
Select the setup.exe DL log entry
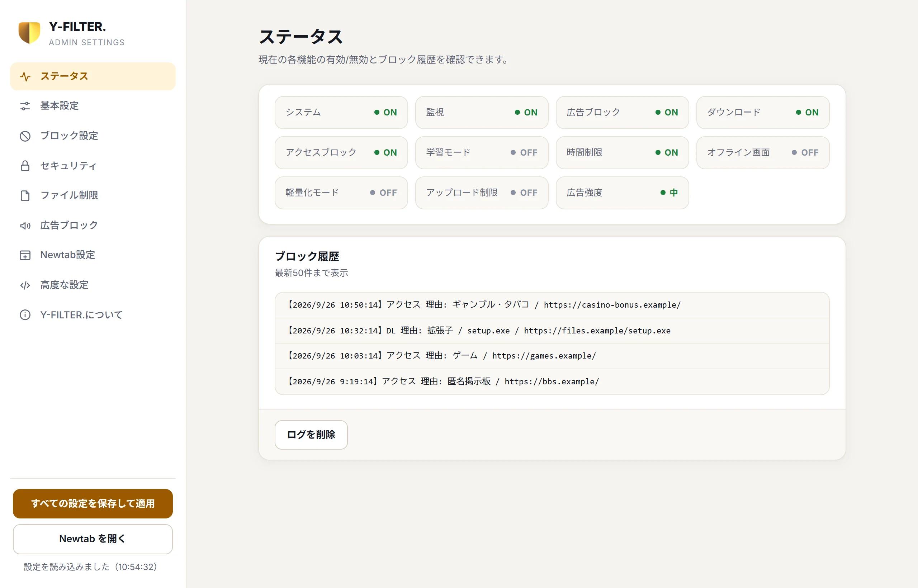click(x=552, y=331)
